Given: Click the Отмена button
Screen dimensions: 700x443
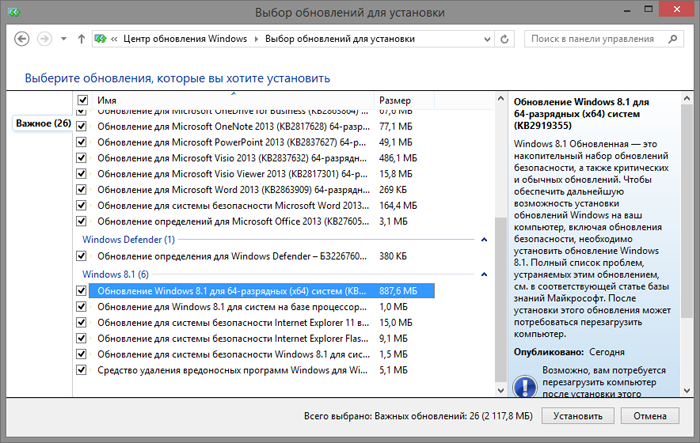Looking at the screenshot, I should coord(650,416).
